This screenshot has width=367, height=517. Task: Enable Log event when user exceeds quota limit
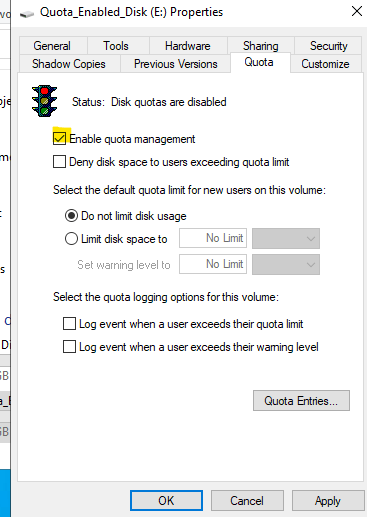(x=69, y=324)
